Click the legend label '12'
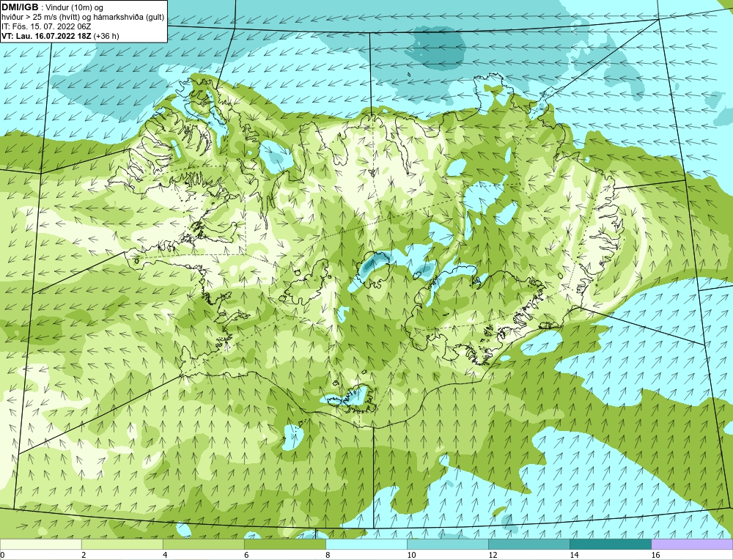Image resolution: width=733 pixels, height=560 pixels. click(493, 555)
